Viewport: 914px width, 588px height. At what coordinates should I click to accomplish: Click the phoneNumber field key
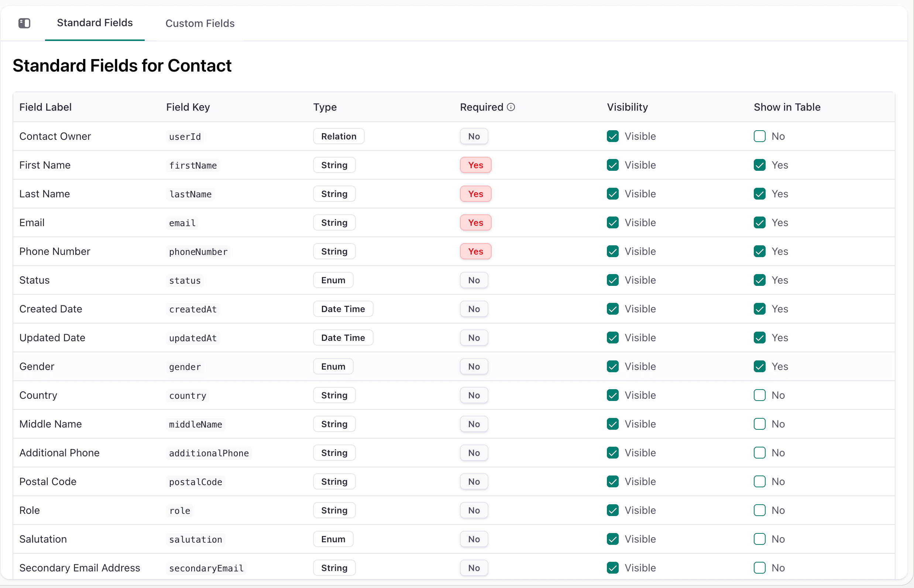click(x=198, y=252)
